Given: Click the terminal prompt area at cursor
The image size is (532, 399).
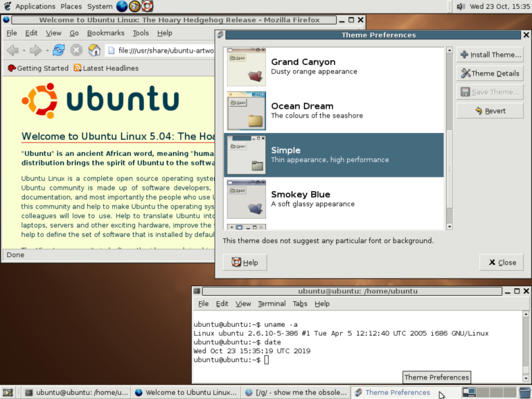Looking at the screenshot, I should pyautogui.click(x=267, y=360).
